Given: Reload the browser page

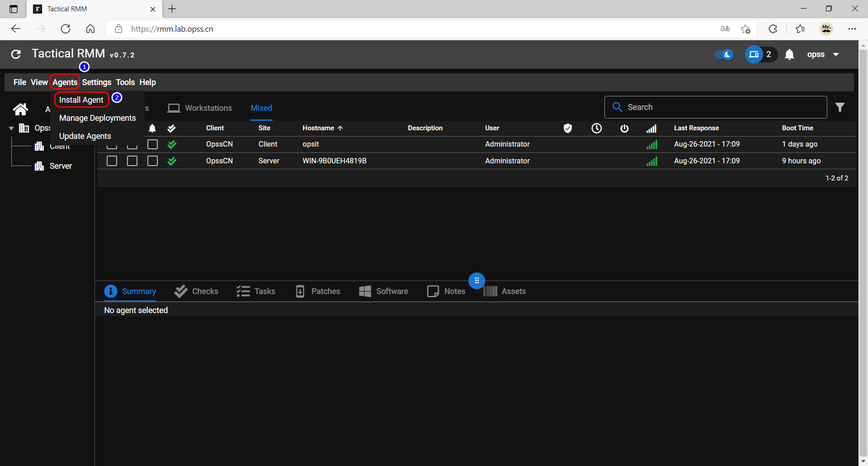Looking at the screenshot, I should point(66,29).
